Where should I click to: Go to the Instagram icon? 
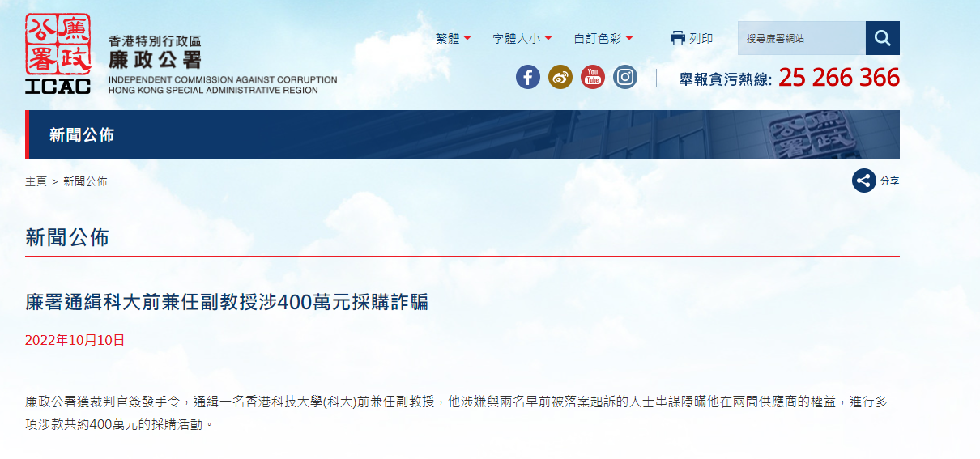click(x=625, y=77)
